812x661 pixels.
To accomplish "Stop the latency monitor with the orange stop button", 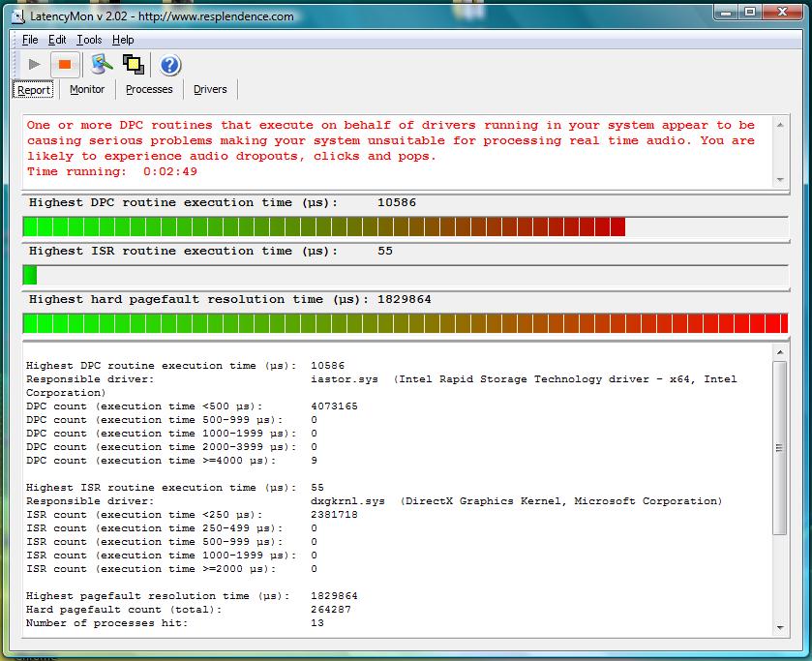I will 65,65.
